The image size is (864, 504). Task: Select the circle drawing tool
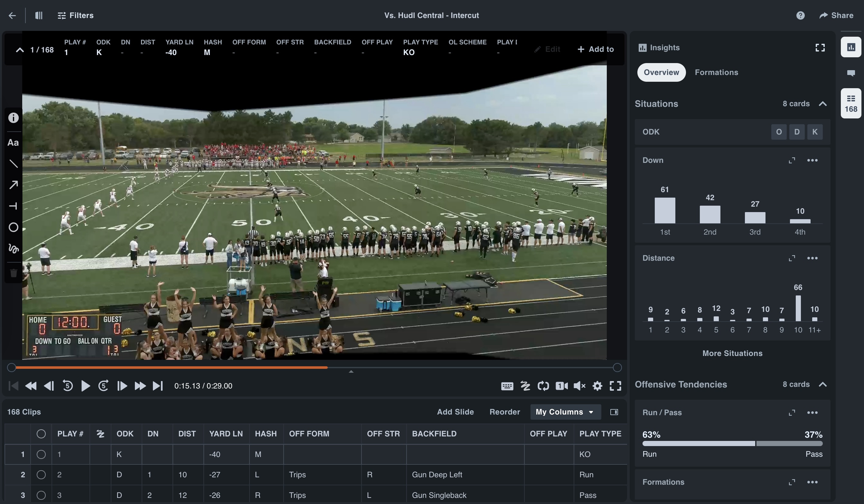coord(14,227)
